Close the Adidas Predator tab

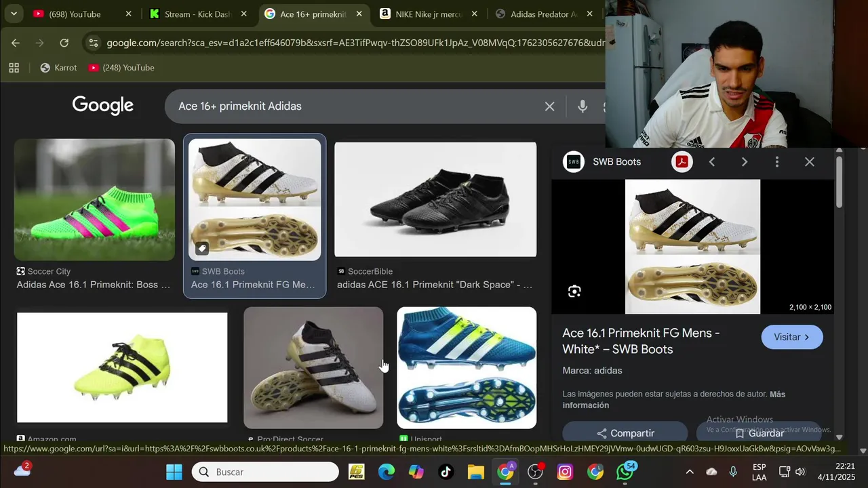pos(589,14)
